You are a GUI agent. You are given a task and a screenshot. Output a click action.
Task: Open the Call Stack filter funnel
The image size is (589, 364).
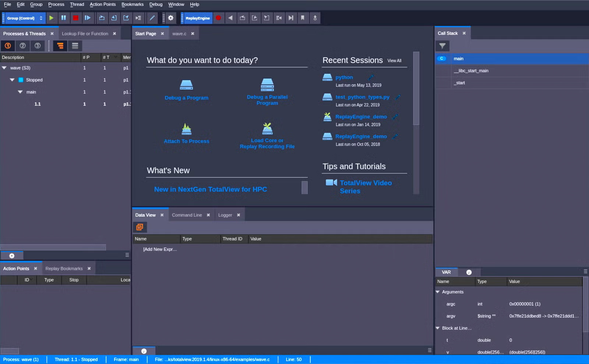click(x=443, y=46)
